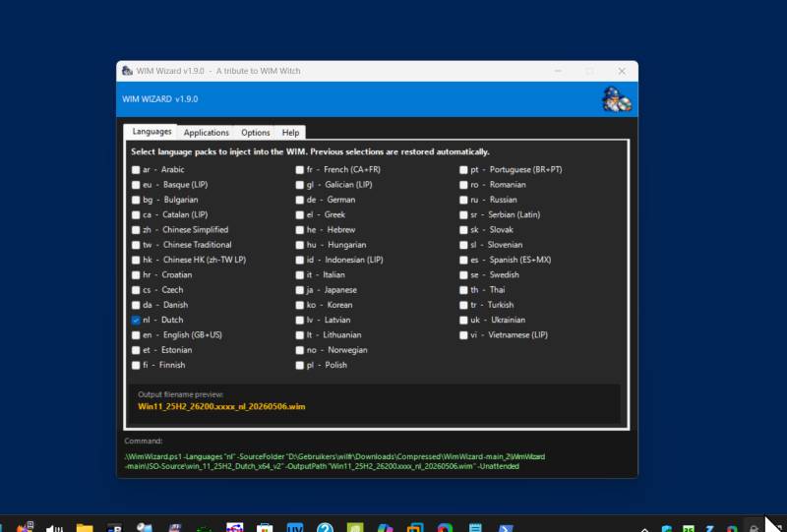Check the hu - Hungarian checkbox

click(300, 245)
